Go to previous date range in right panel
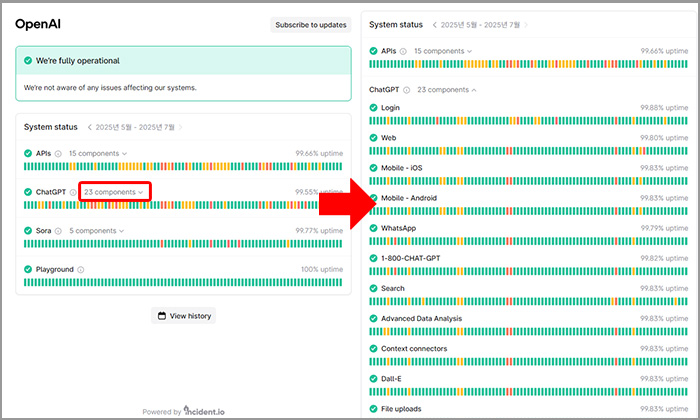700x420 pixels. pos(435,25)
